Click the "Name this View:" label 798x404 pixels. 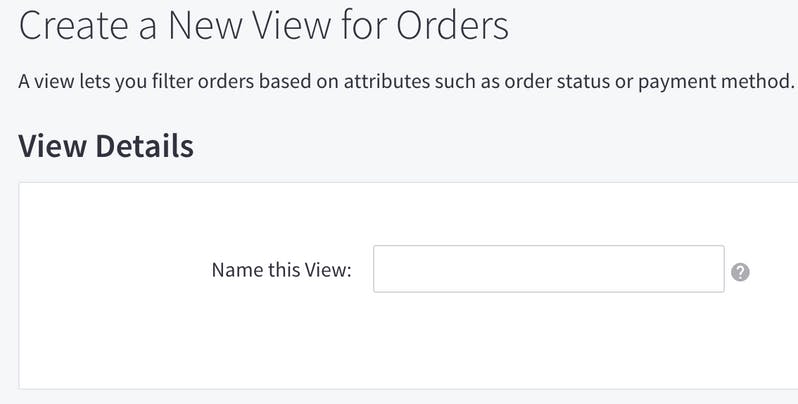(x=281, y=270)
